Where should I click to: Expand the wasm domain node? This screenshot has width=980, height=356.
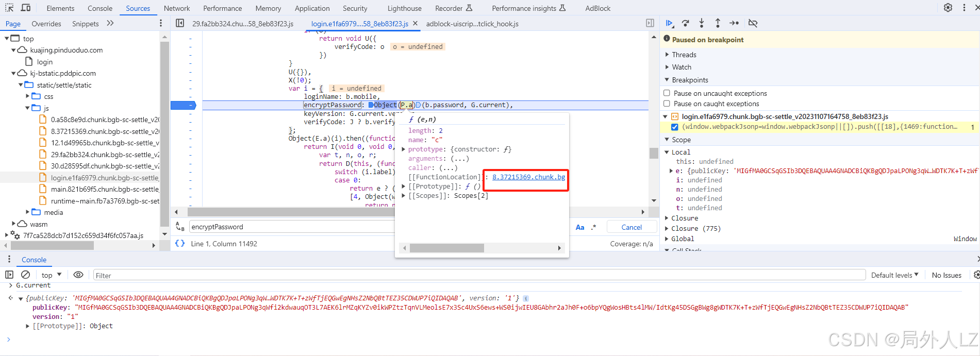click(x=13, y=224)
